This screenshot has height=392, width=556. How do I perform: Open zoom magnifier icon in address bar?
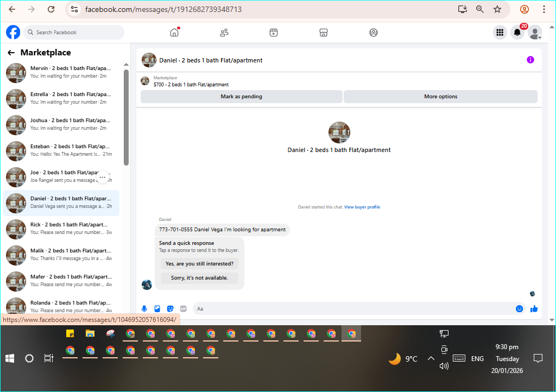[480, 9]
